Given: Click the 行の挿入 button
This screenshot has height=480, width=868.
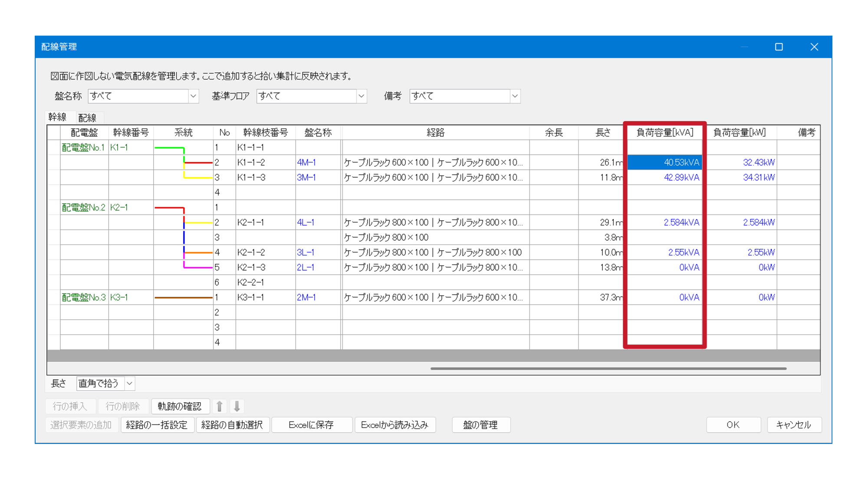Looking at the screenshot, I should [x=70, y=406].
